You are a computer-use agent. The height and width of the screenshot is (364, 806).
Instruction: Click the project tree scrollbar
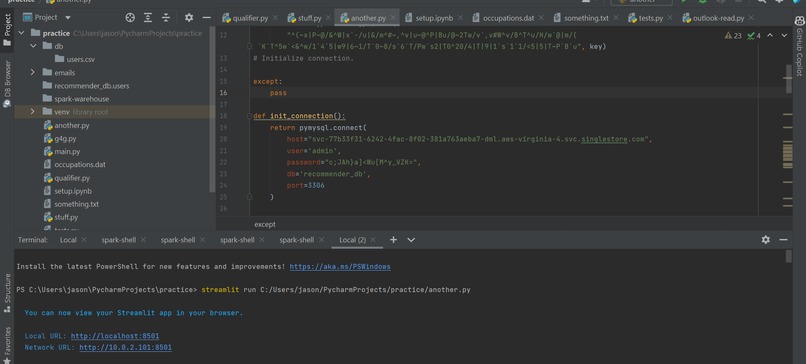pyautogui.click(x=212, y=109)
